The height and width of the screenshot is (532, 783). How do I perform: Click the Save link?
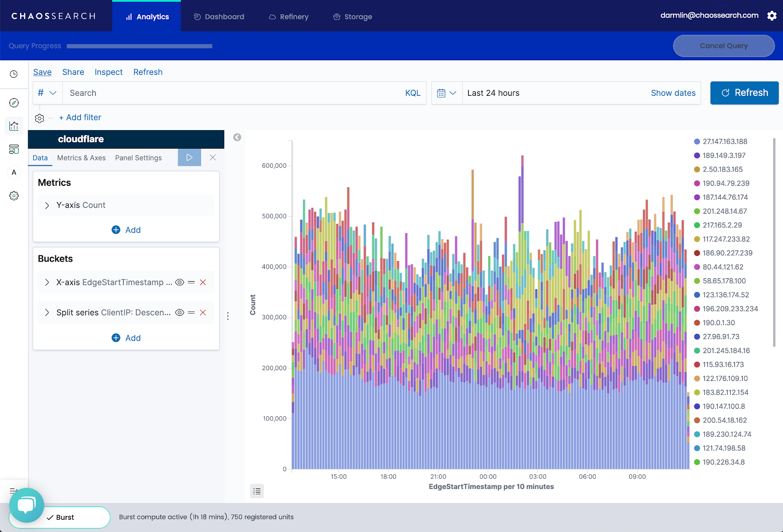43,72
